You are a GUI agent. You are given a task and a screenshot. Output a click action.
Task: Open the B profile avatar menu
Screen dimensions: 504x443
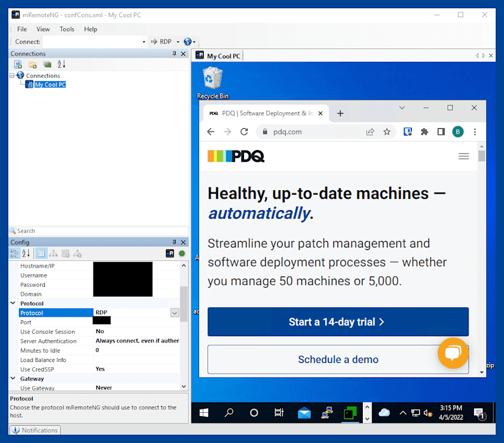458,132
